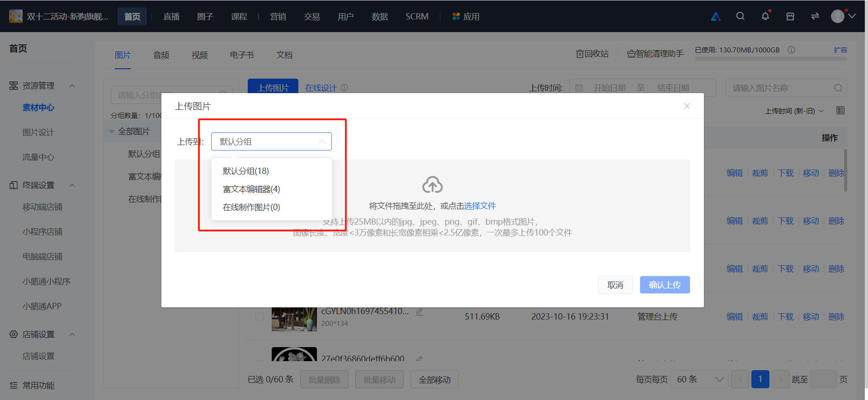Open the 上传到 group dropdown
868x400 pixels.
271,141
